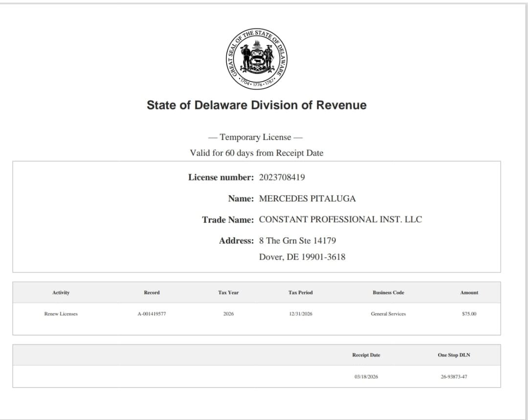Image resolution: width=528 pixels, height=420 pixels.
Task: Click the receipt date 03/18/2026
Action: (366, 376)
